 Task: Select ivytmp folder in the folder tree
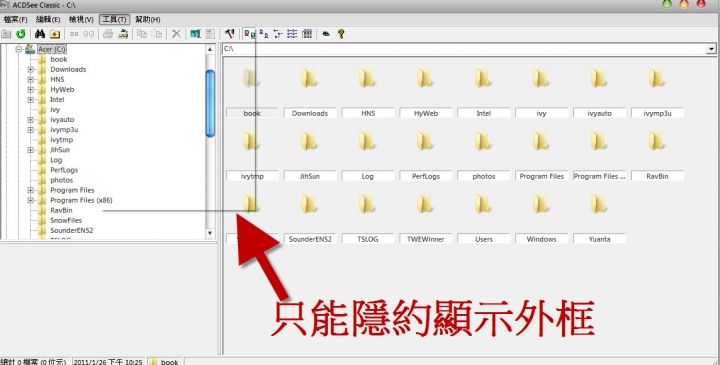[62, 140]
